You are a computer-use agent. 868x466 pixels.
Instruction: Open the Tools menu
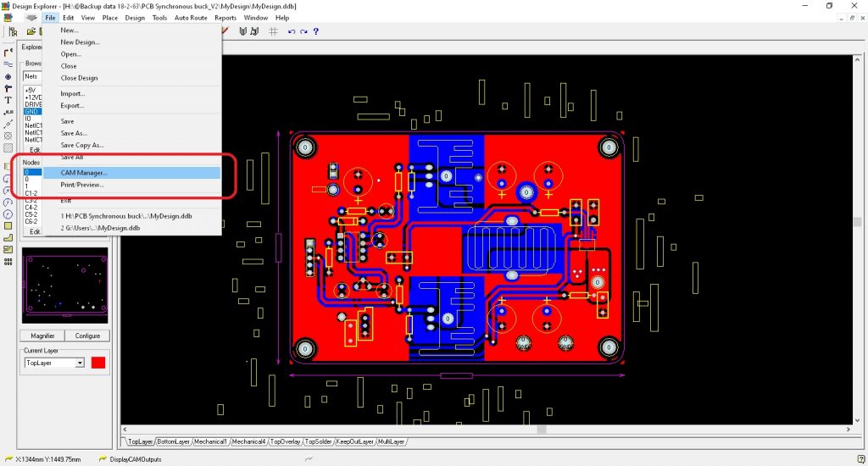[160, 18]
